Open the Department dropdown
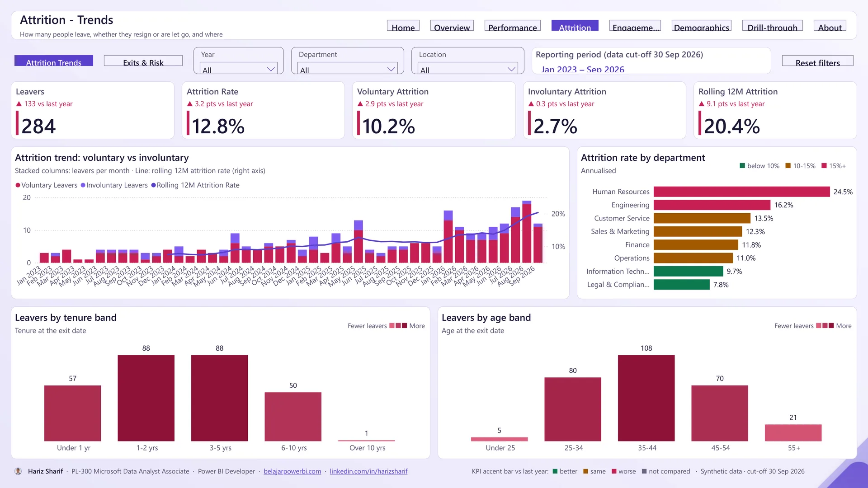Screen dimensions: 868x488 [348, 69]
